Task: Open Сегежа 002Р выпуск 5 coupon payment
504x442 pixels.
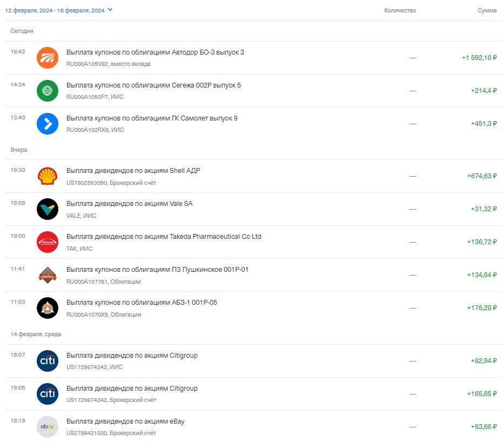Action: tap(254, 91)
